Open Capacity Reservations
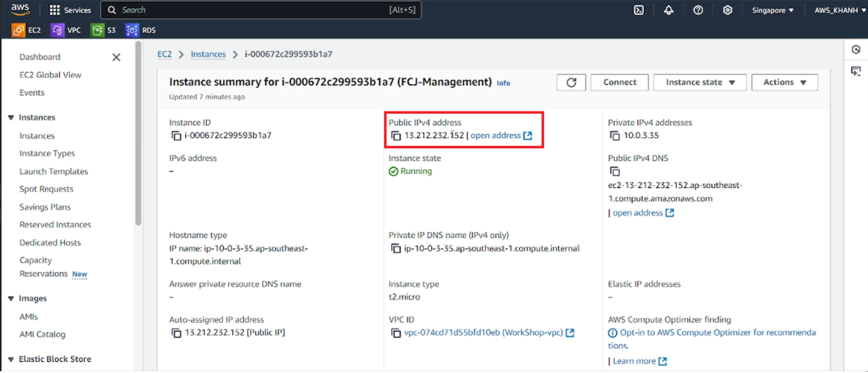The height and width of the screenshot is (373, 868). (x=43, y=267)
